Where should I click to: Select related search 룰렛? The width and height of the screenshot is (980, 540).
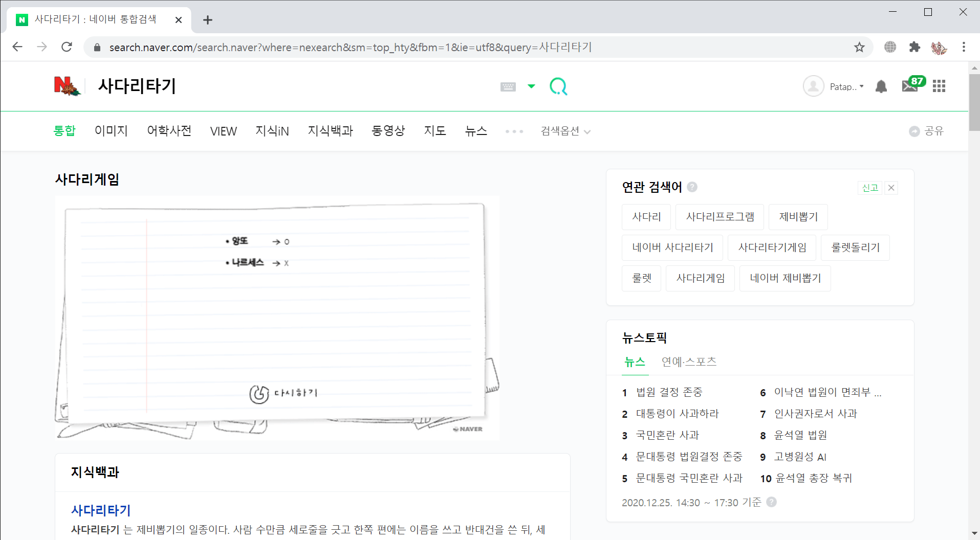(x=642, y=278)
